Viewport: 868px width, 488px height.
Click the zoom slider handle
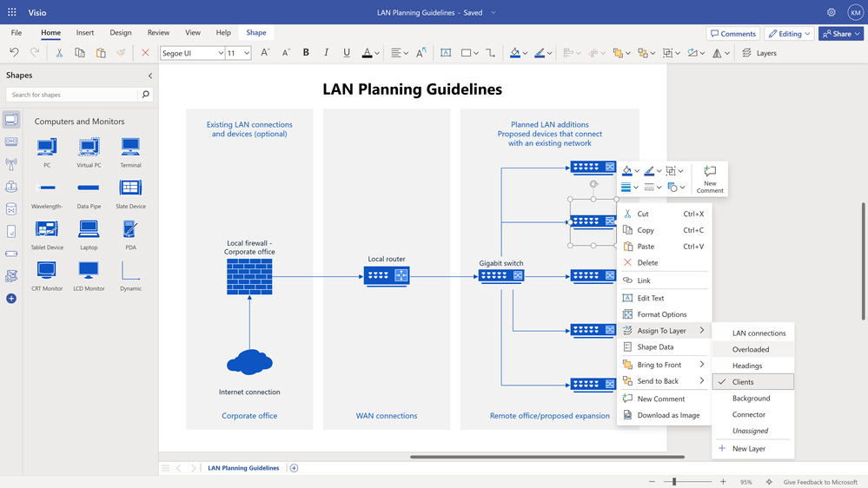(674, 482)
